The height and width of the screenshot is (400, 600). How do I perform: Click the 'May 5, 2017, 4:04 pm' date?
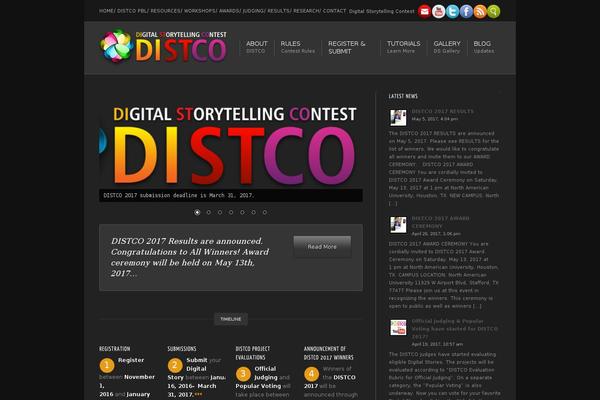coord(435,119)
